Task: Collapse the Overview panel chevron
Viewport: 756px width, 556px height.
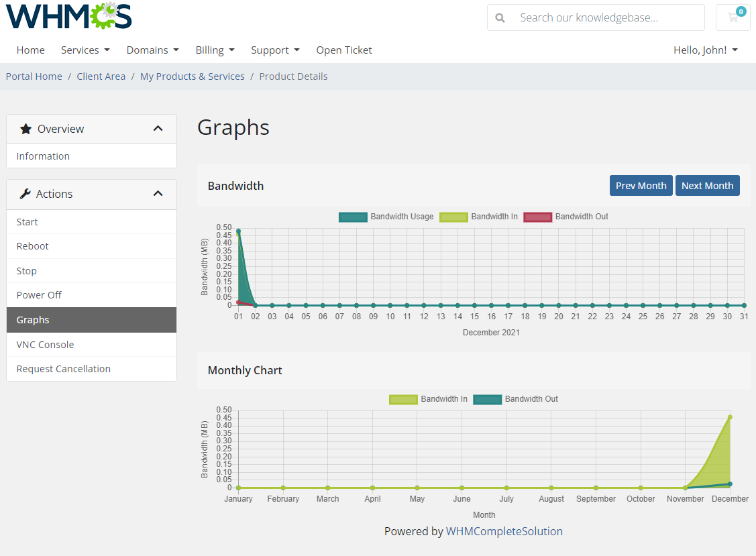Action: (x=158, y=129)
